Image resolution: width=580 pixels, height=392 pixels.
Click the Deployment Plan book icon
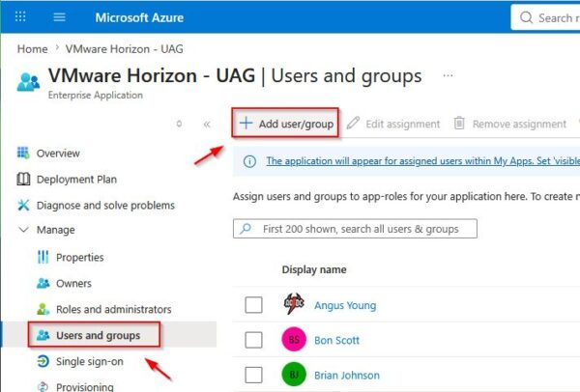coord(23,179)
